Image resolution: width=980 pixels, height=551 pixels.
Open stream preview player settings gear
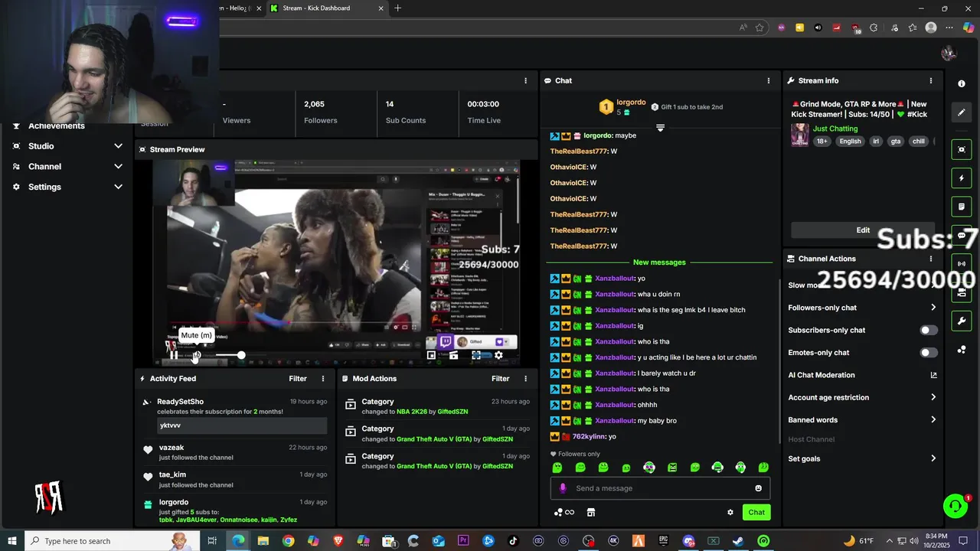(x=498, y=355)
